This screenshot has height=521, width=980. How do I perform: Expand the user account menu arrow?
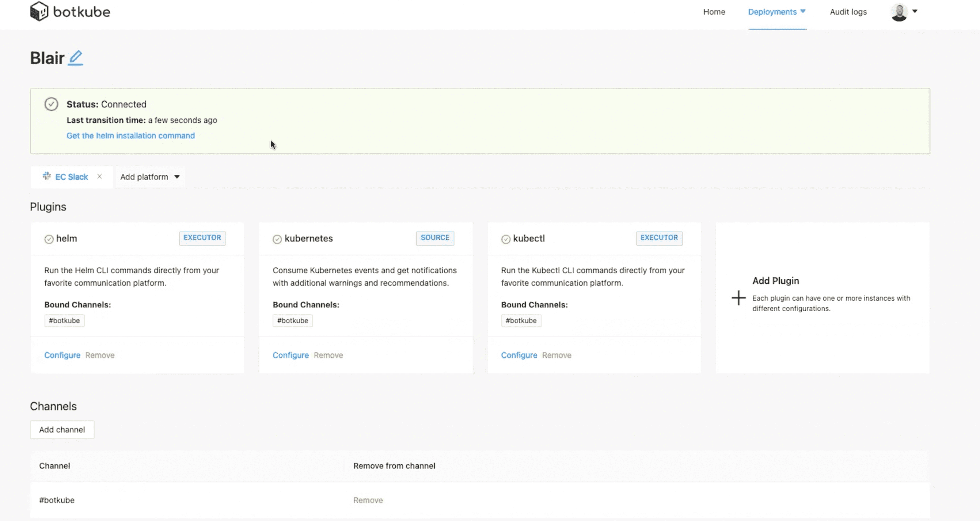point(915,11)
